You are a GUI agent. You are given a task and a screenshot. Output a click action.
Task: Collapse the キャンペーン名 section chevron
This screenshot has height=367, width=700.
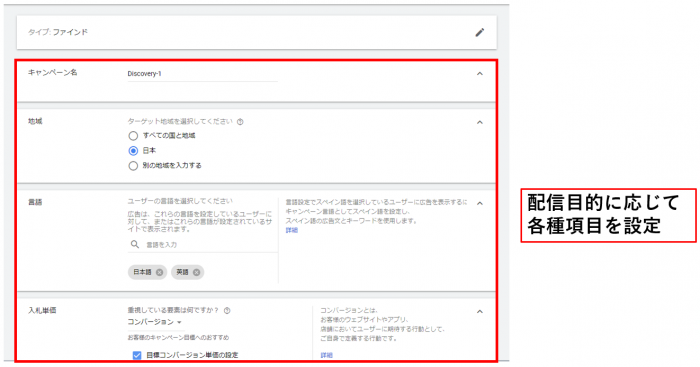coord(480,74)
